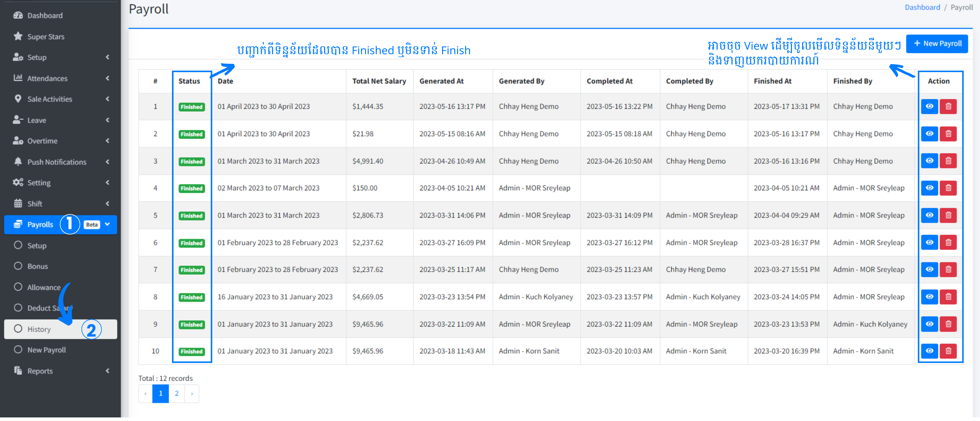The width and height of the screenshot is (980, 421).
Task: Collapse the Payrolls menu chevron
Action: coord(108,225)
